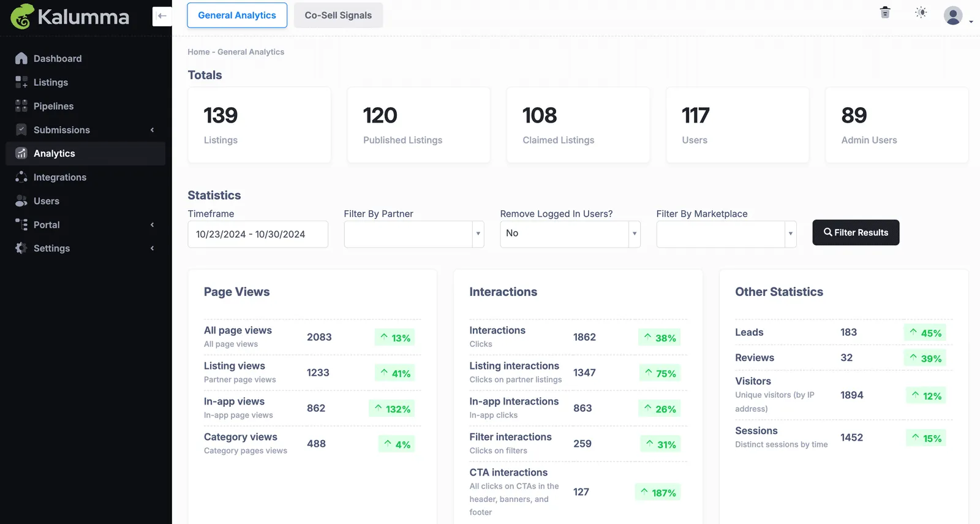Image resolution: width=980 pixels, height=524 pixels.
Task: Select the General Analytics tab
Action: pyautogui.click(x=237, y=15)
